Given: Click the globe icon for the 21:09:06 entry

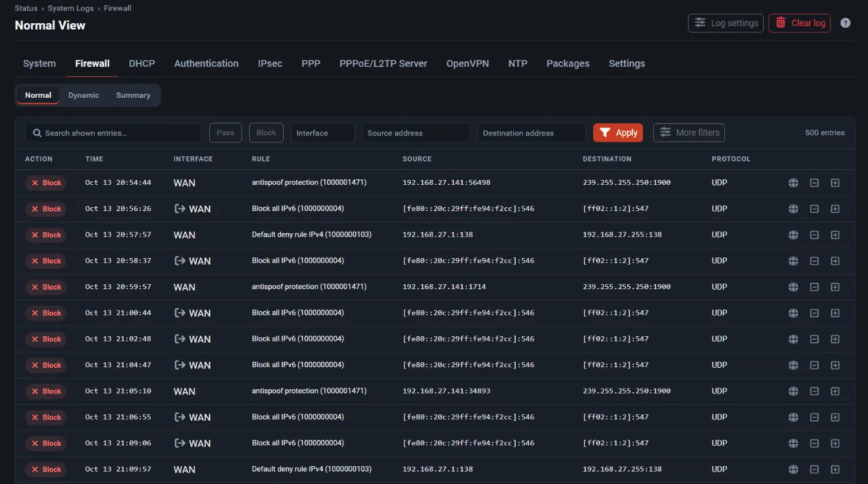Looking at the screenshot, I should click(x=793, y=443).
